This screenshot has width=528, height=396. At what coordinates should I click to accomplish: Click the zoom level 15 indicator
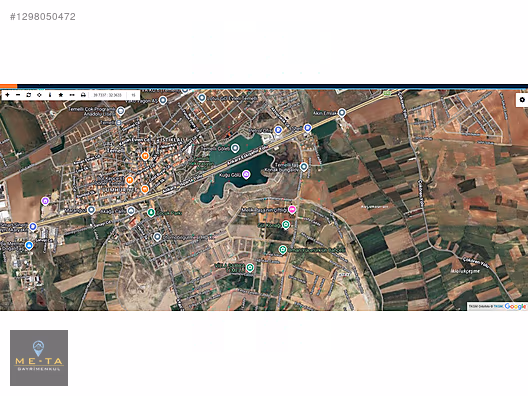(x=133, y=95)
